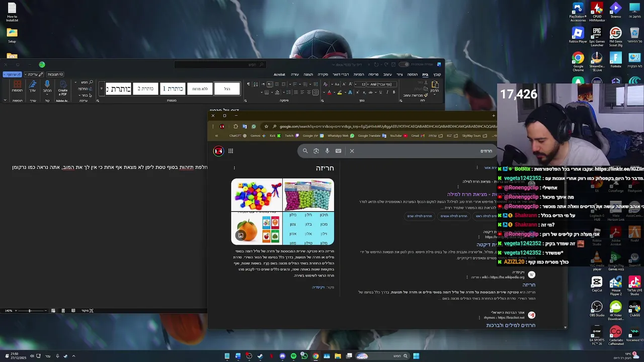Toggle Italic formatting in Word

[x=387, y=93]
